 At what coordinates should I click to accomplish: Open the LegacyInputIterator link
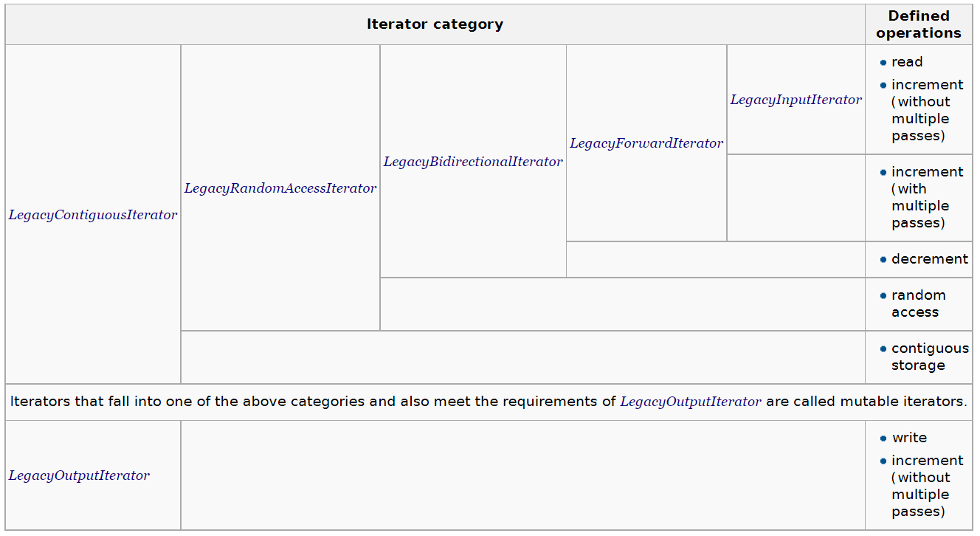pos(796,100)
